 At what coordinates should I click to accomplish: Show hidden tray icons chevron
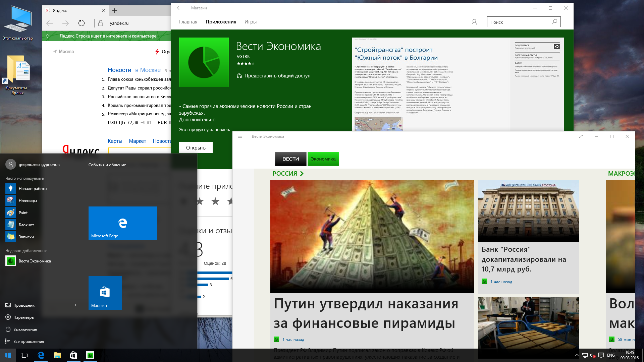point(577,355)
